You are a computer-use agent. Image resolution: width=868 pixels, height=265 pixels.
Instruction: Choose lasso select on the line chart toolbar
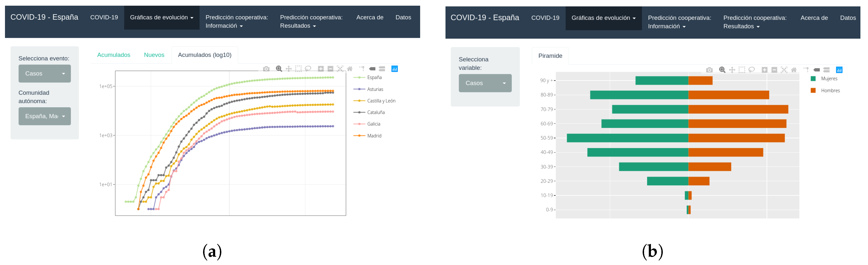[308, 69]
